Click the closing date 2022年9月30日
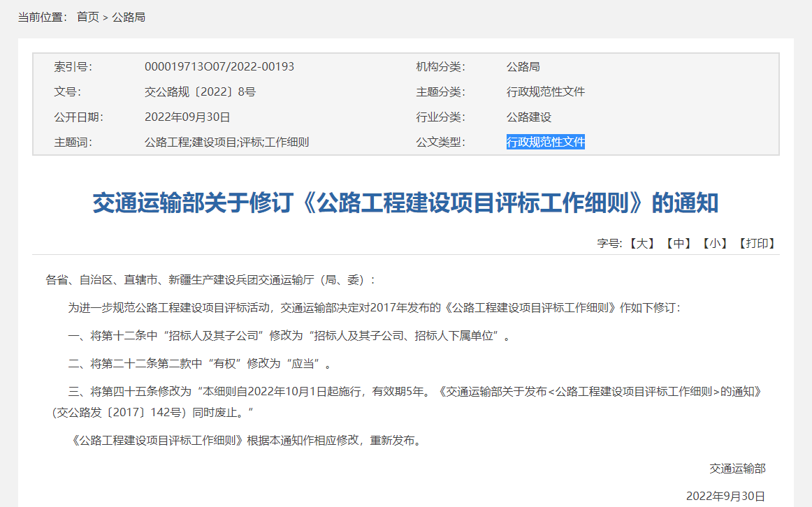This screenshot has width=812, height=507. click(725, 497)
